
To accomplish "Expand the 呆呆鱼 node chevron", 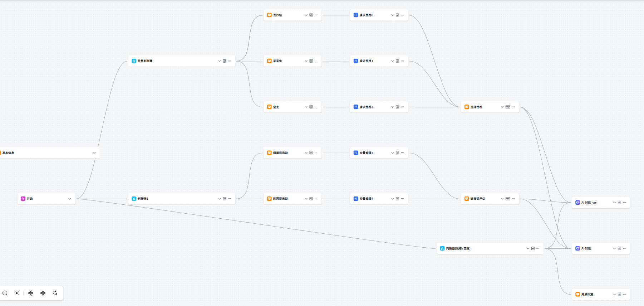I will coord(306,61).
